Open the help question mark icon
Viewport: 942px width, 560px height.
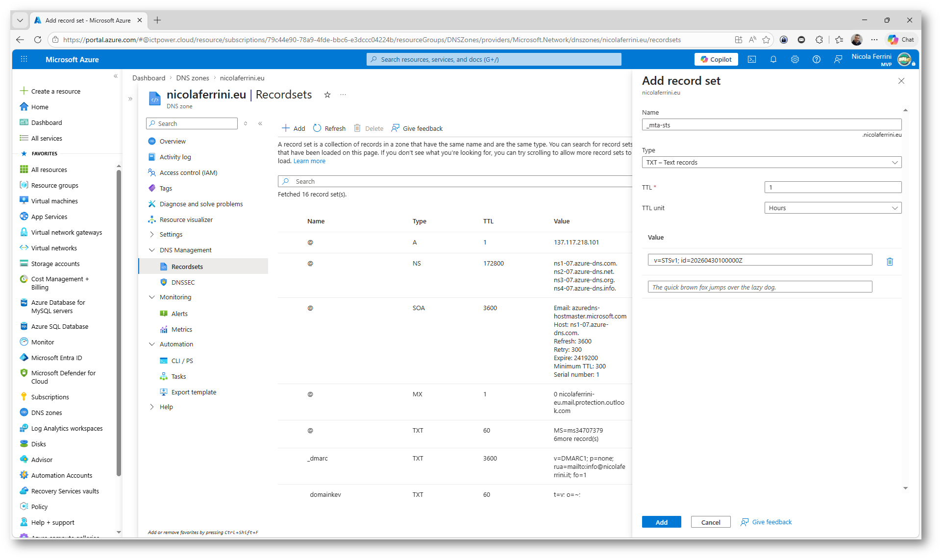coord(816,59)
